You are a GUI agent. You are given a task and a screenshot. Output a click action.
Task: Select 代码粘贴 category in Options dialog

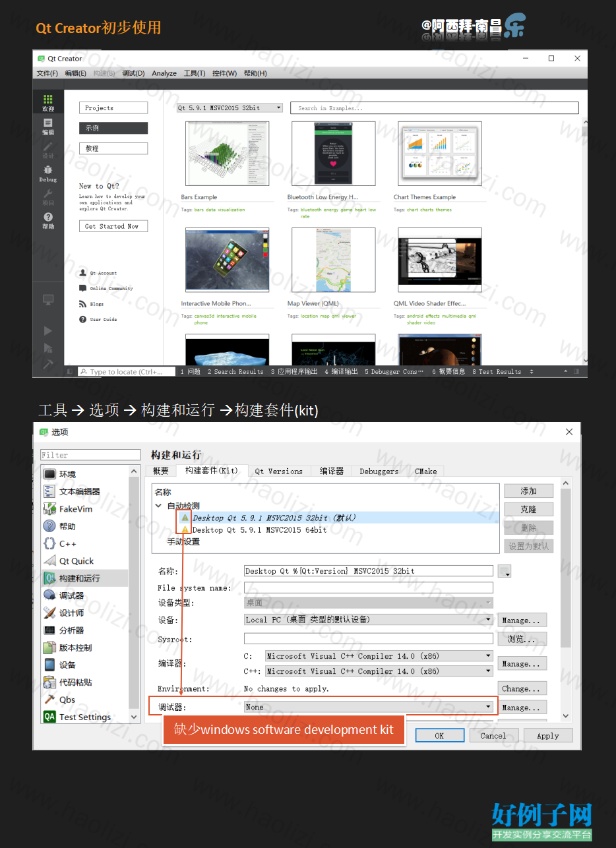(x=86, y=682)
